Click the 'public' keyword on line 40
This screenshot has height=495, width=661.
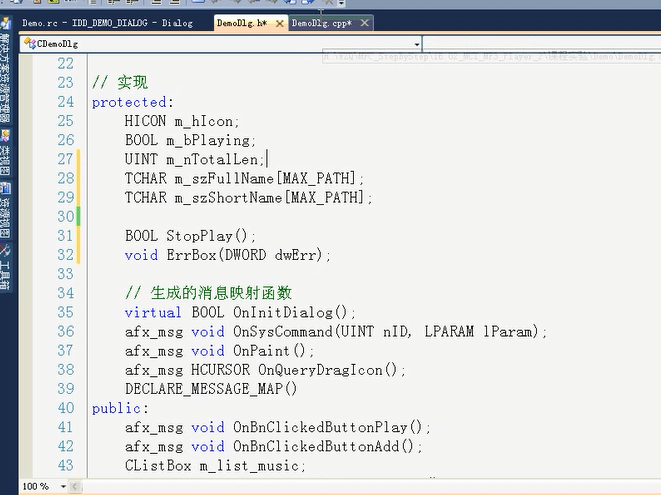coord(116,408)
